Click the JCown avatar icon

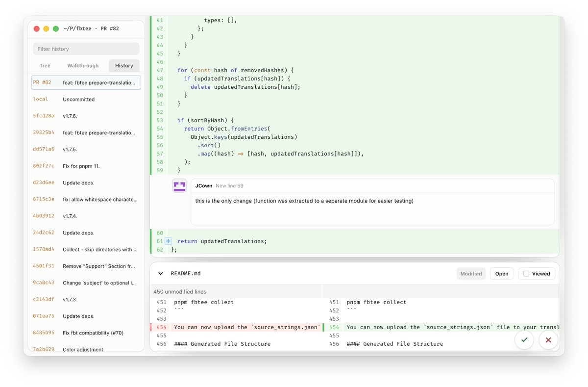(179, 186)
